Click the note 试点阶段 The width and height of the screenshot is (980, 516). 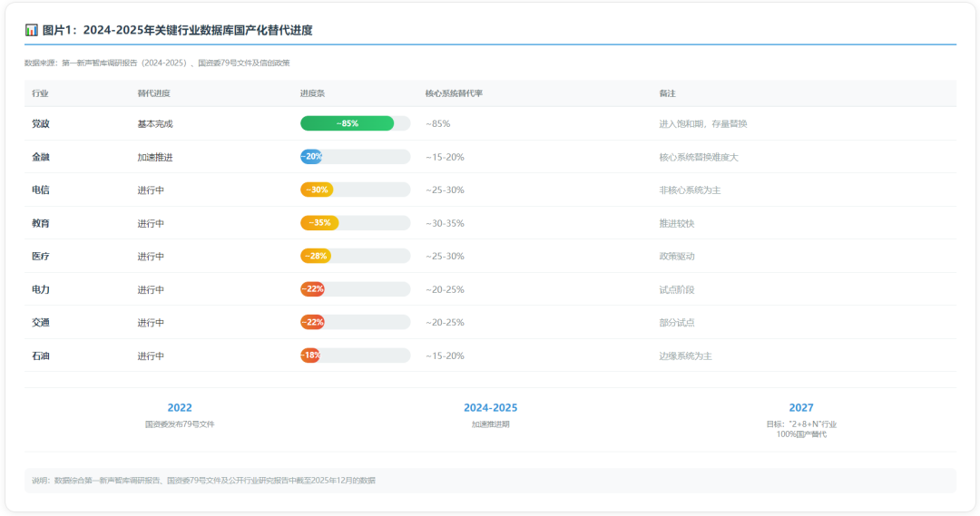point(677,289)
